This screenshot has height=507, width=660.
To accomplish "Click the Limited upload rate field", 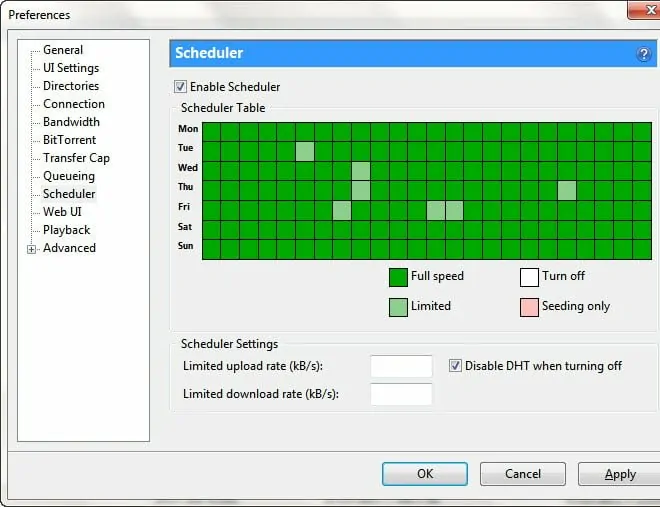I will (401, 366).
